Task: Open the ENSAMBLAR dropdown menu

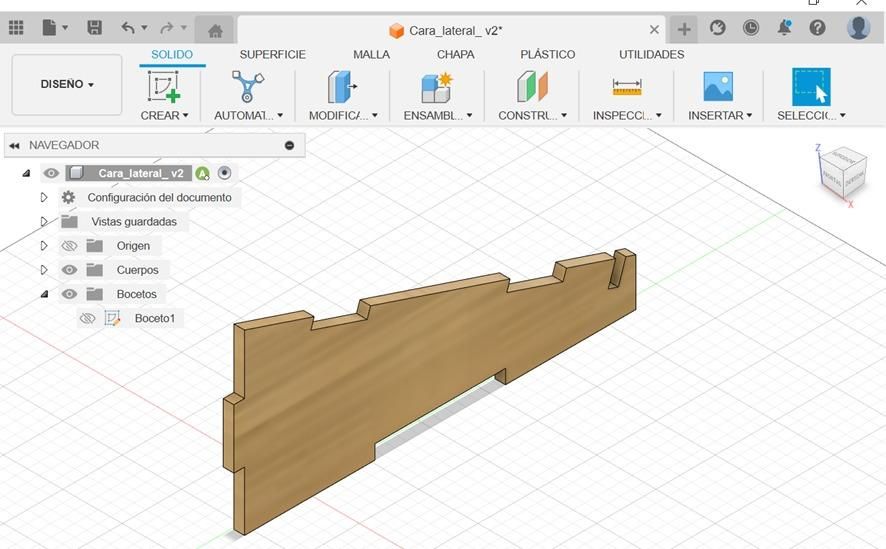Action: click(438, 115)
